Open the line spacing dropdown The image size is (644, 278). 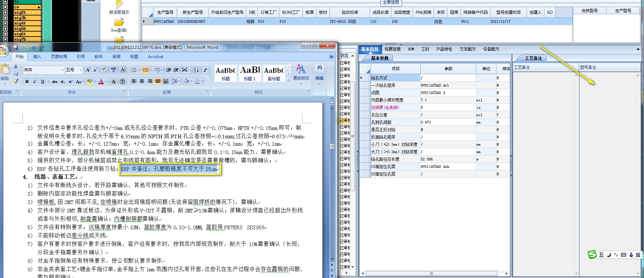(x=176, y=82)
